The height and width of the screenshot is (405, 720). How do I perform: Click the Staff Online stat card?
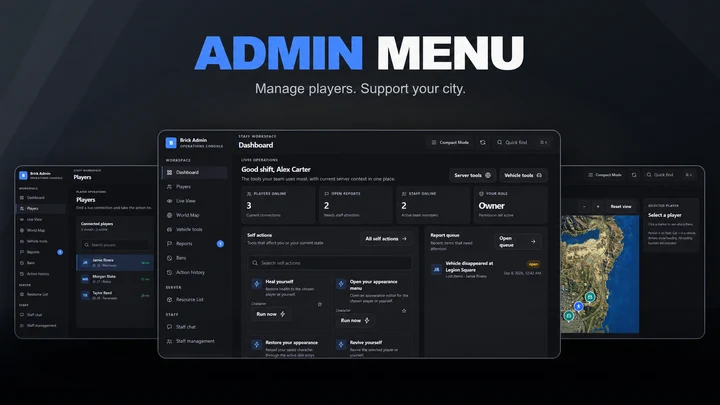[x=433, y=204]
